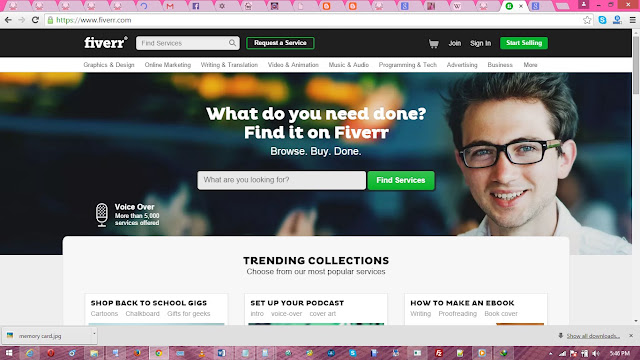Click the page vertical scrollbar thumb
The height and width of the screenshot is (360, 640).
[x=636, y=65]
